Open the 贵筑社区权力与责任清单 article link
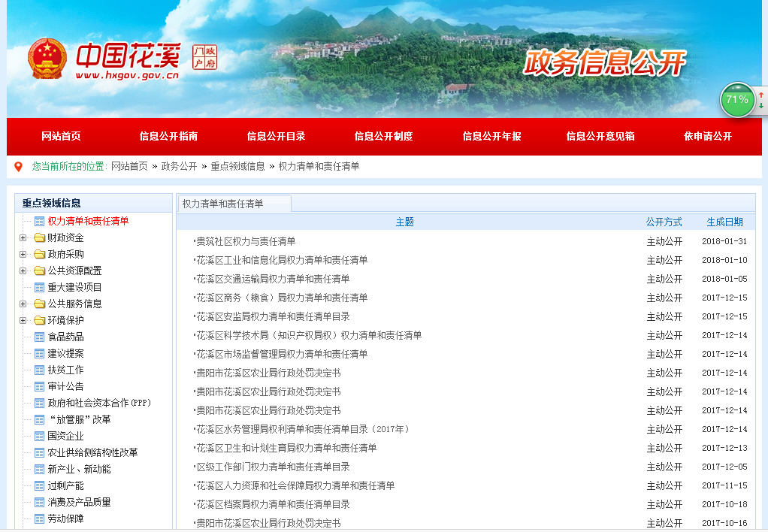This screenshot has height=532, width=768. (246, 242)
